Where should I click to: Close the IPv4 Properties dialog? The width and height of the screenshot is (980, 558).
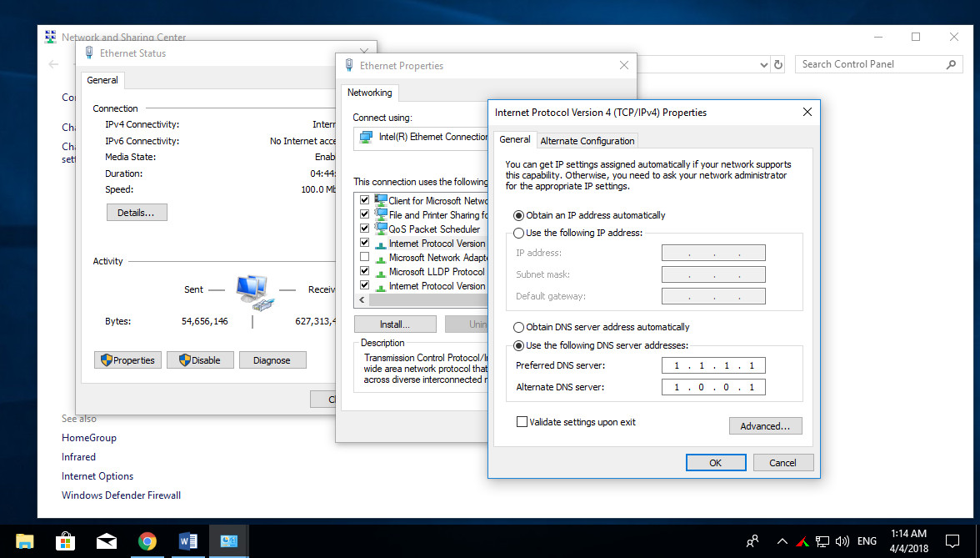click(807, 112)
